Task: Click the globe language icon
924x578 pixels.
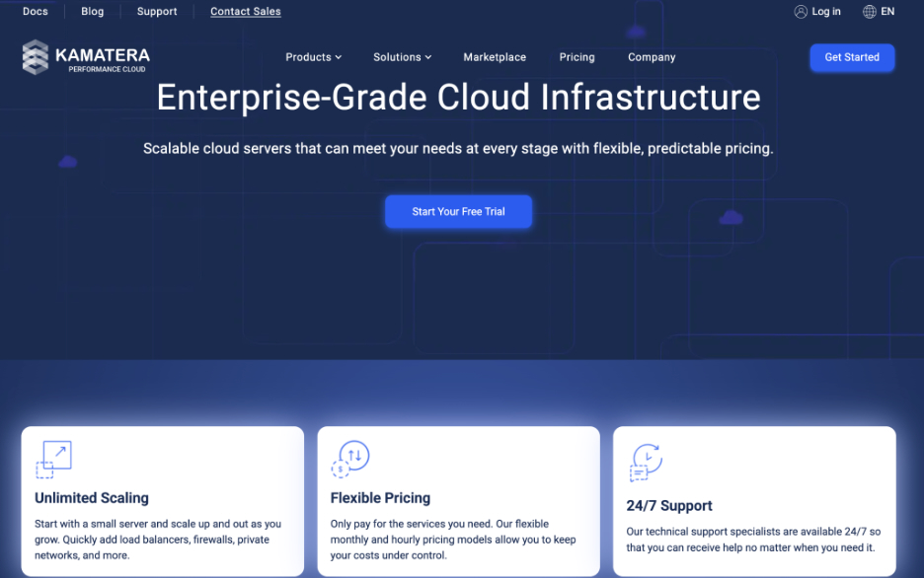Action: [869, 12]
